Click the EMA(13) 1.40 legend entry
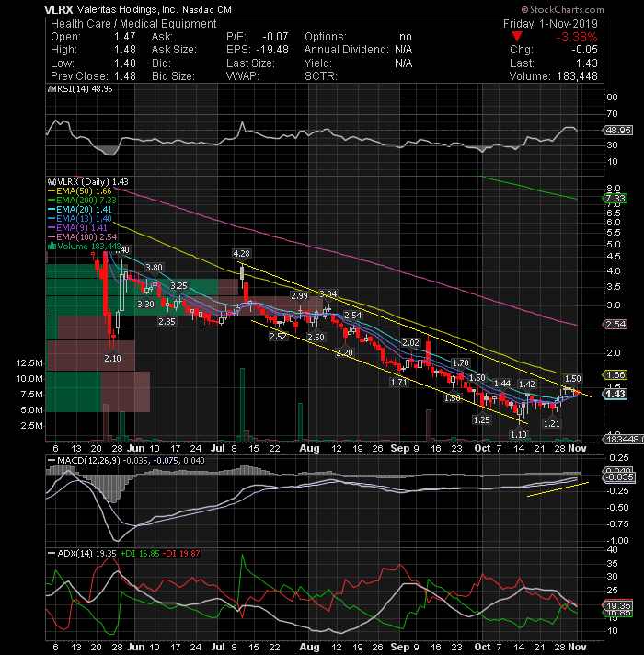The width and height of the screenshot is (644, 655). click(80, 219)
